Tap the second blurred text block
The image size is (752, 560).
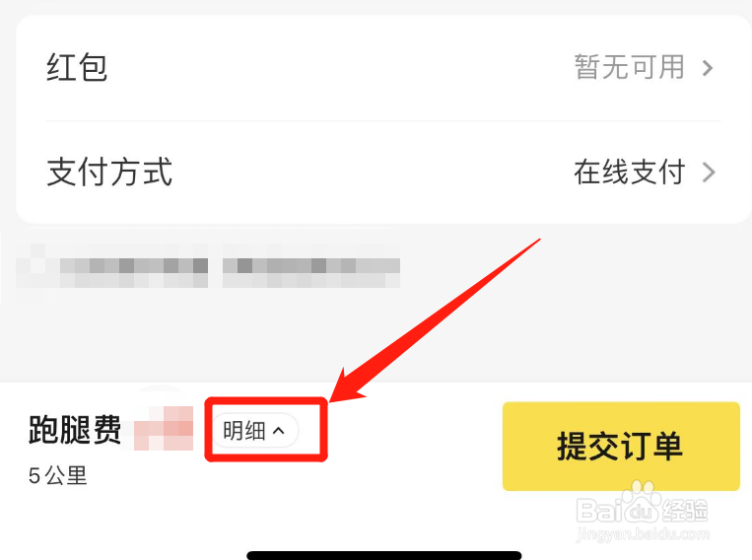click(311, 265)
